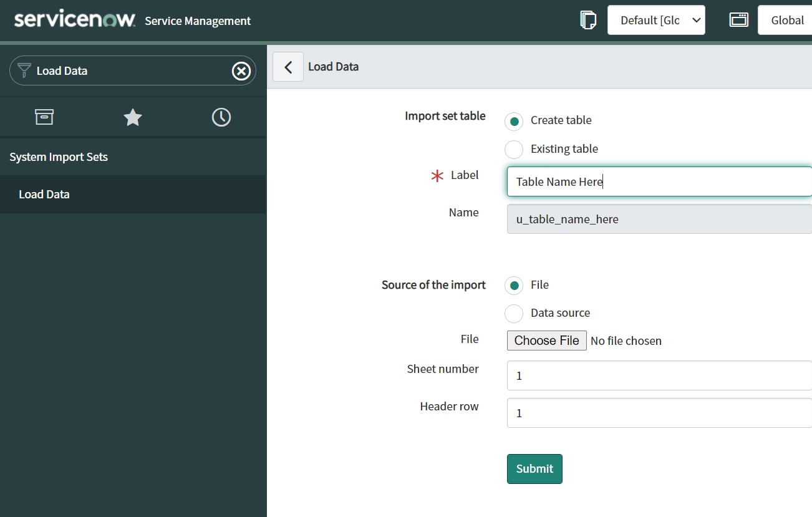Screen dimensions: 812x517
Task: Submit the Load Data form
Action: click(x=534, y=469)
